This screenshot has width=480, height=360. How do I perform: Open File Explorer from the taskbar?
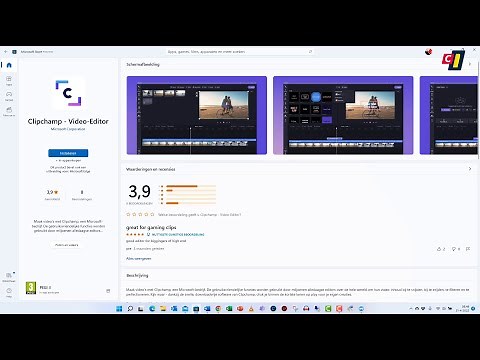(x=163, y=309)
